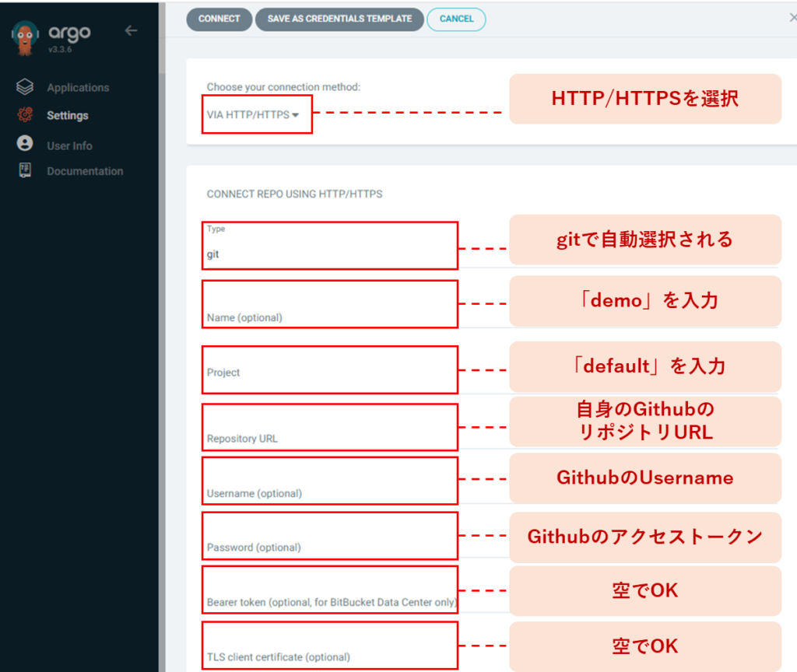797x672 pixels.
Task: Click SAVE AS CREDENTIALS TEMPLATE button
Action: click(339, 19)
